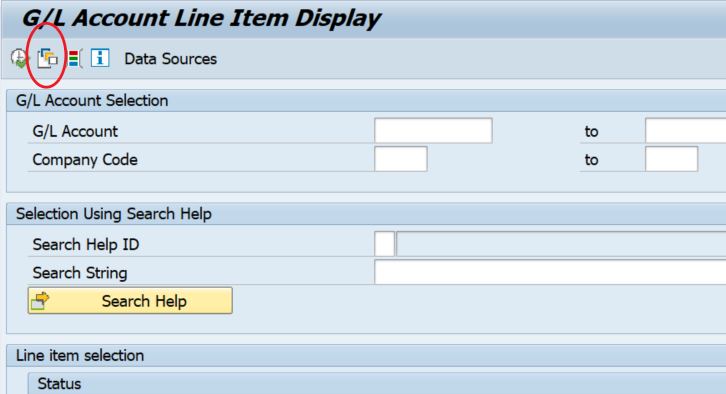The height and width of the screenshot is (394, 726).
Task: Click the small Search Help ID box
Action: (x=384, y=244)
